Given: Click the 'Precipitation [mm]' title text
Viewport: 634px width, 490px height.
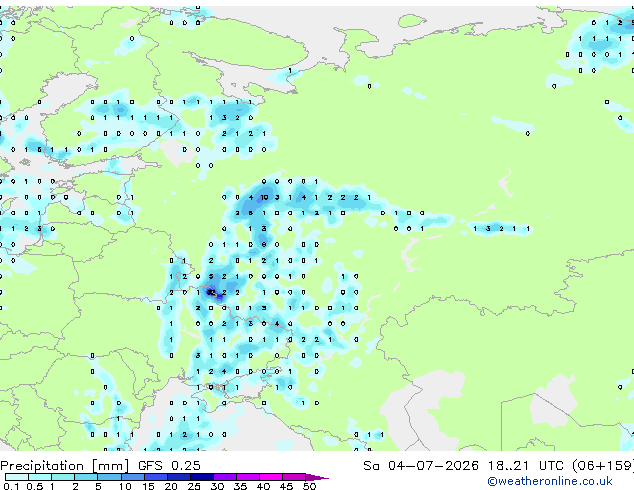Looking at the screenshot, I should click(64, 466).
